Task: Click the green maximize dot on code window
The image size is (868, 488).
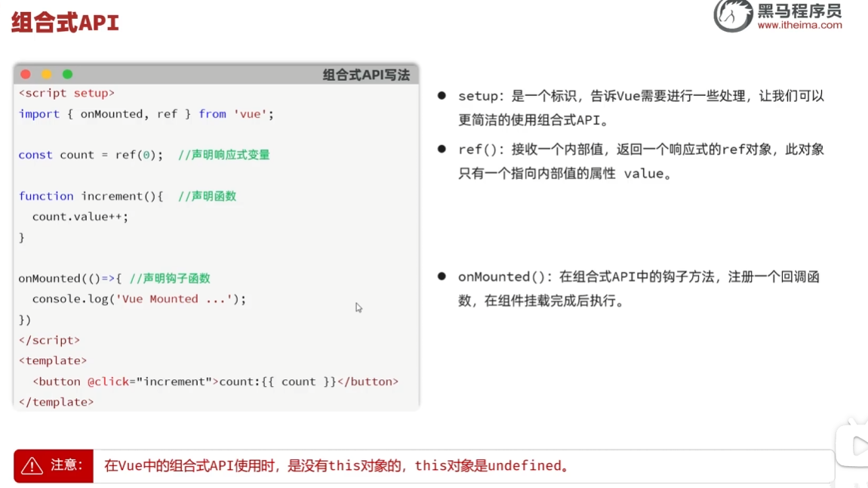Action: [x=67, y=74]
